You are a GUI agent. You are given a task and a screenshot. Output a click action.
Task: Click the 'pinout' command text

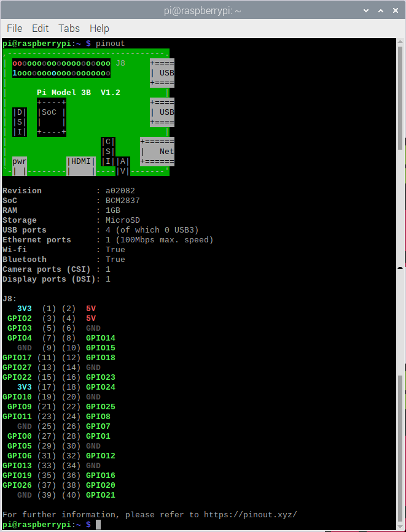pyautogui.click(x=110, y=44)
